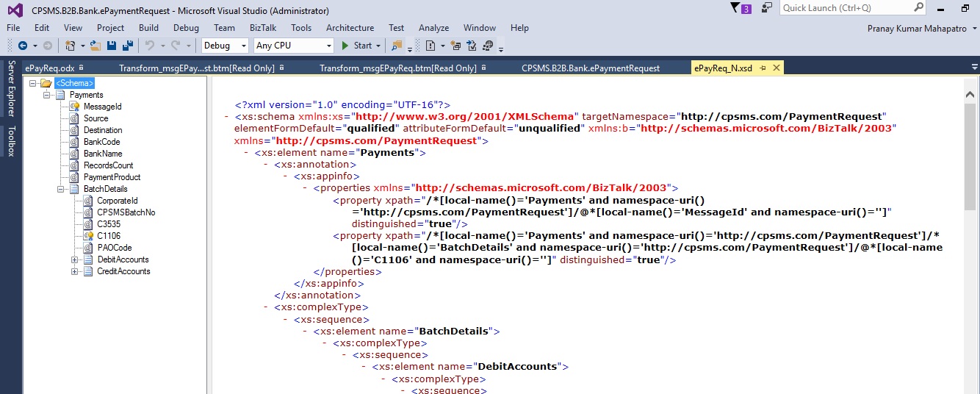Image resolution: width=980 pixels, height=394 pixels.
Task: Click Pranay Kumar Mahapatro account name
Action: pos(916,28)
